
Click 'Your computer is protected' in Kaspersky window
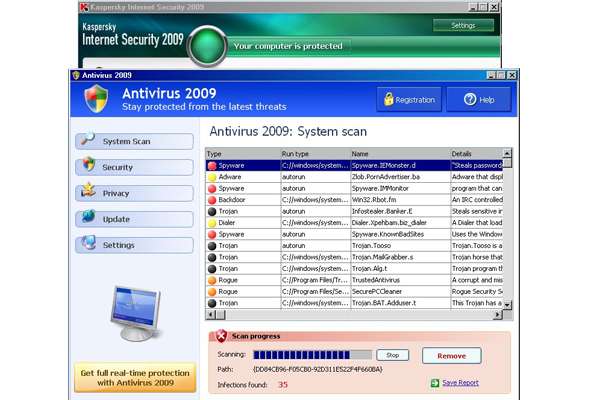click(288, 46)
